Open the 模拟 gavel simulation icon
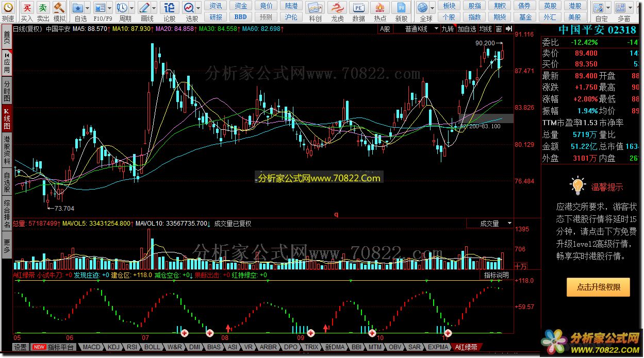 tap(59, 8)
